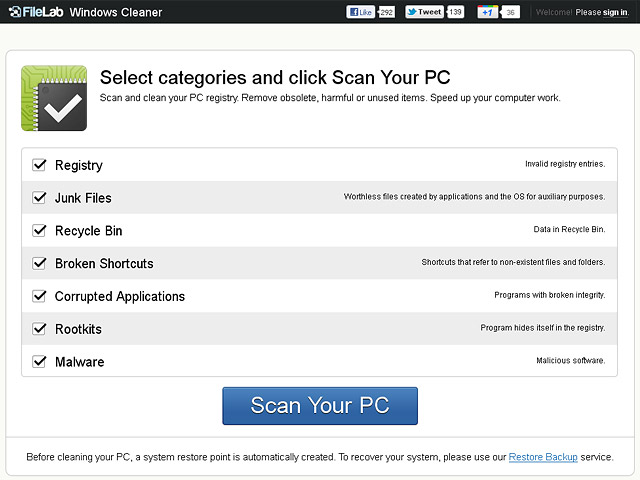Share via the Twitter Tweet button
Viewport: 640px width, 480px height.
point(424,12)
